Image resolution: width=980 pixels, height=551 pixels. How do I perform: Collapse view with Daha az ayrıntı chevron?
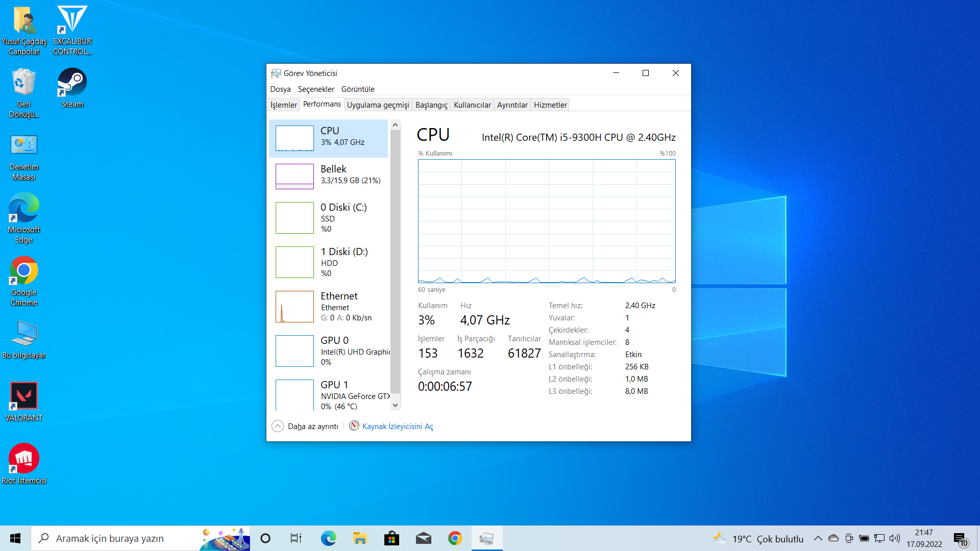(x=278, y=426)
